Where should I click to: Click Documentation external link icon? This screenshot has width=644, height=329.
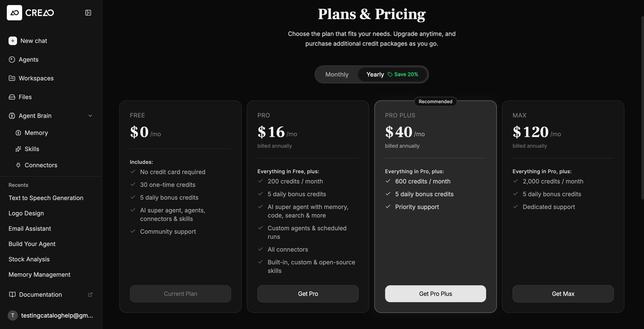coord(90,295)
